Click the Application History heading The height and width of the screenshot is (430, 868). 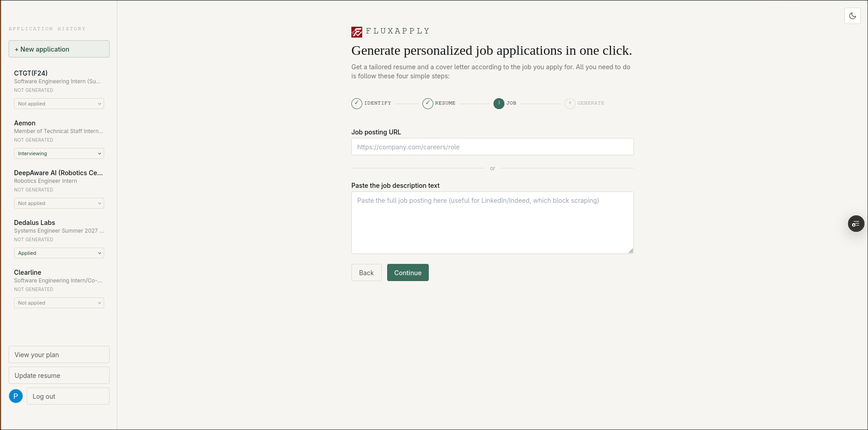(47, 29)
